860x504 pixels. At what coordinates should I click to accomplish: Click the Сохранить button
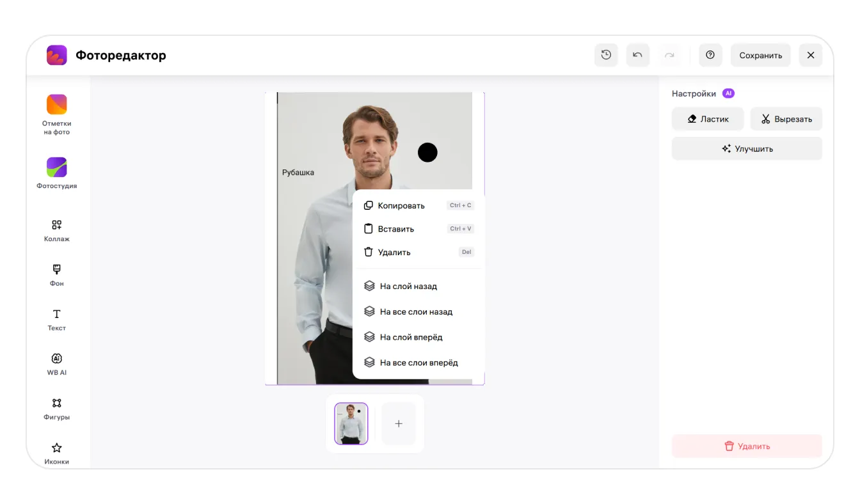tap(761, 55)
